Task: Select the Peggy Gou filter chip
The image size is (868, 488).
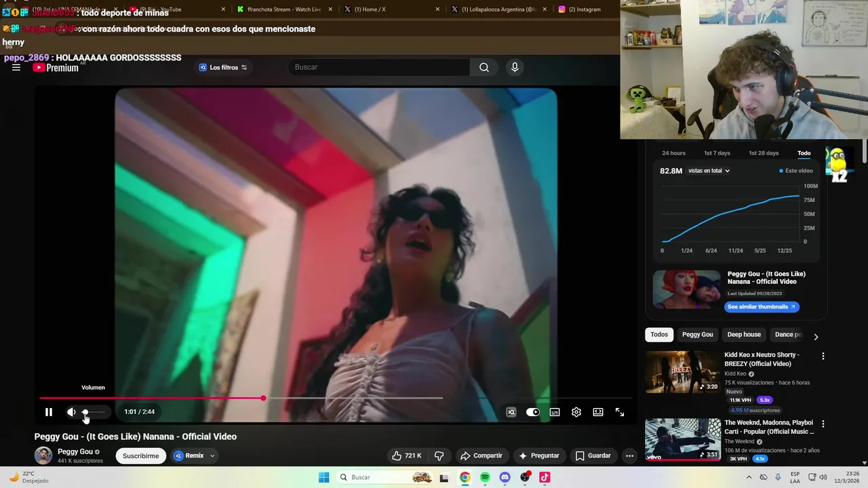Action: (x=697, y=334)
